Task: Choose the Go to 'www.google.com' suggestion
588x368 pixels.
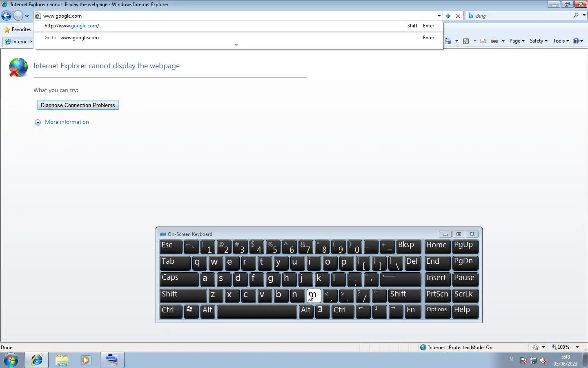Action: pos(238,38)
